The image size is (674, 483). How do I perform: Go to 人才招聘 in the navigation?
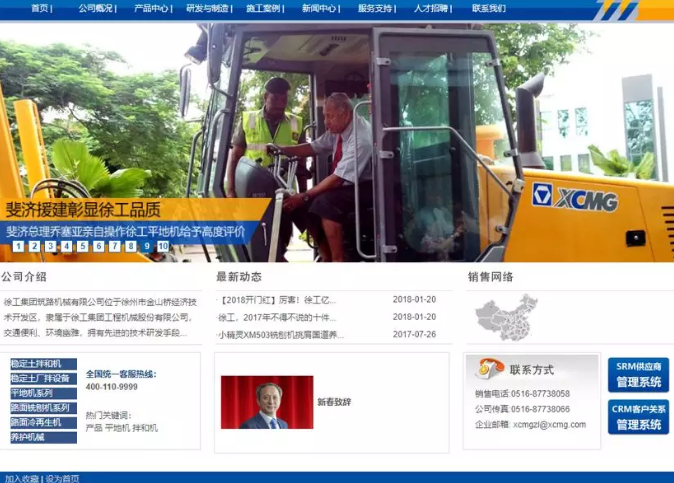click(x=430, y=8)
